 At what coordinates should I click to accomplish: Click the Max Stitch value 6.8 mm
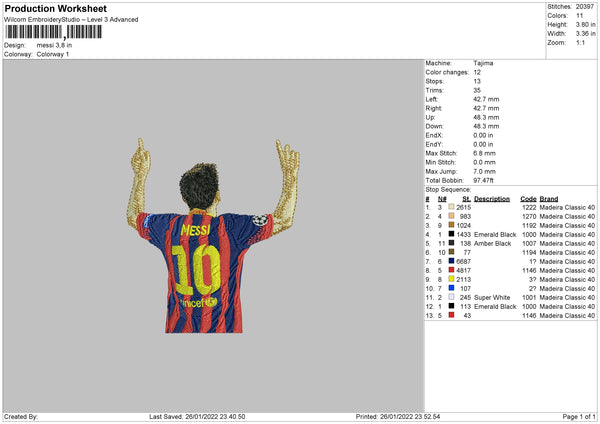(x=484, y=153)
